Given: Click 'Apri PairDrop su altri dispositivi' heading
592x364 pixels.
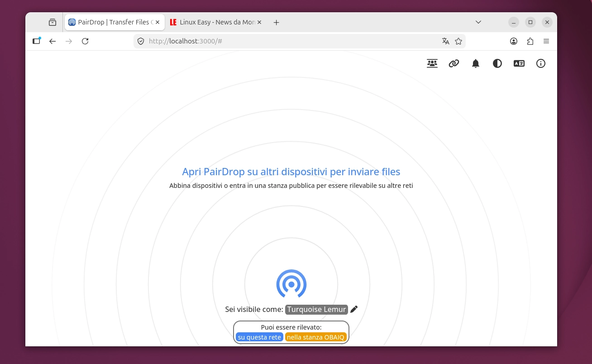Looking at the screenshot, I should pyautogui.click(x=291, y=172).
